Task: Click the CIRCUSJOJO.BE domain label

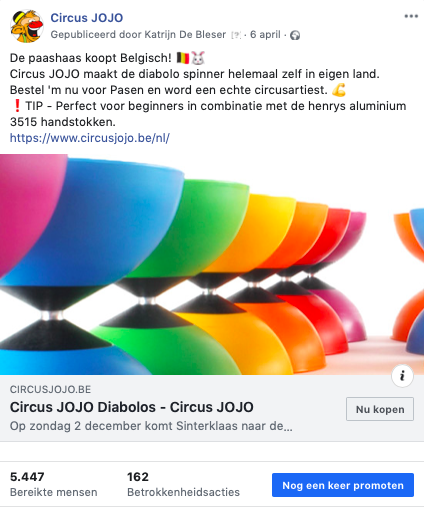Action: point(50,389)
